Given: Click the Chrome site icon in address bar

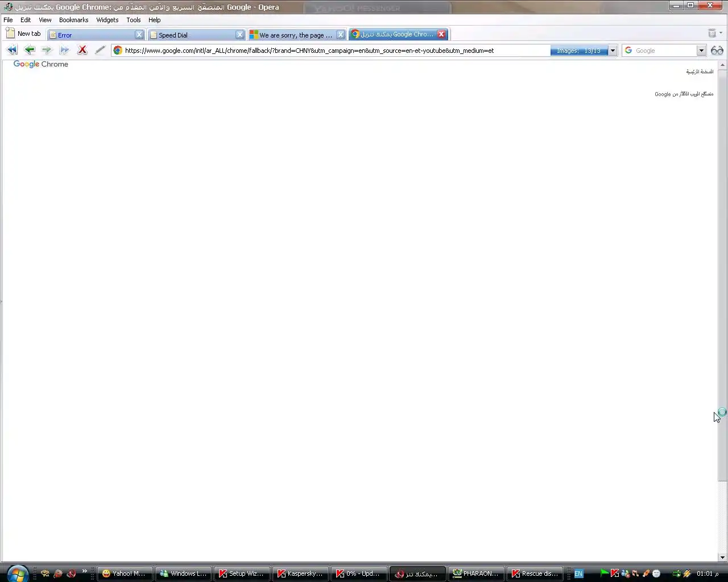Looking at the screenshot, I should [x=118, y=51].
